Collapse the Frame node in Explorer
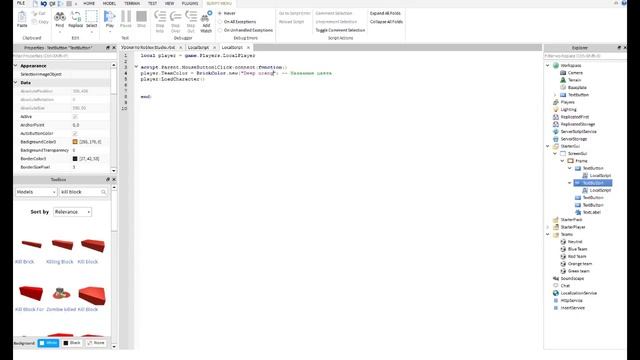The width and height of the screenshot is (640, 360). [x=562, y=161]
